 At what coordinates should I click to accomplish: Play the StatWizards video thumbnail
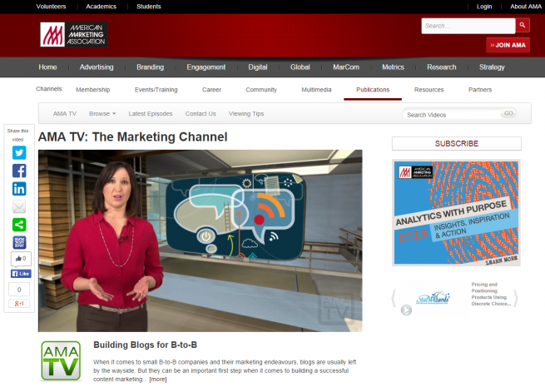click(406, 310)
